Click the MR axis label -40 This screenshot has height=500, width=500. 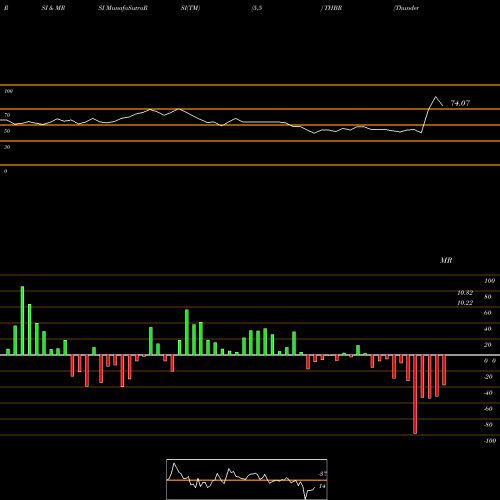(x=488, y=393)
